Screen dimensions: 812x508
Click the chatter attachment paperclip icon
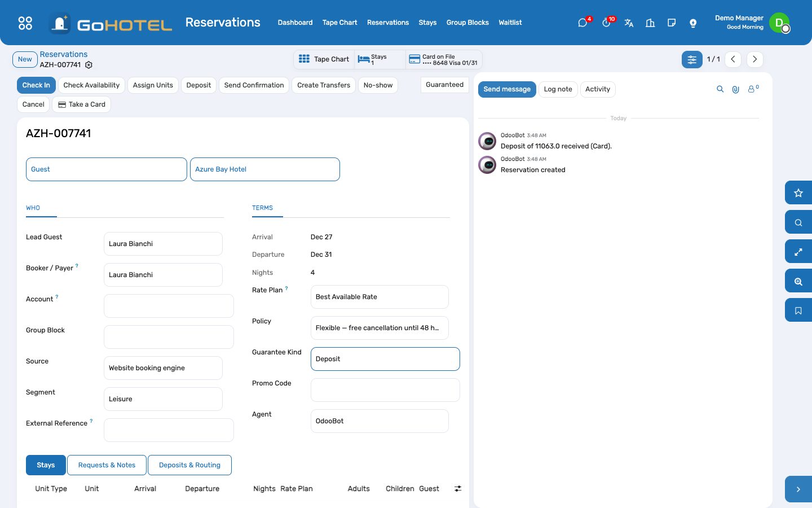pyautogui.click(x=735, y=89)
